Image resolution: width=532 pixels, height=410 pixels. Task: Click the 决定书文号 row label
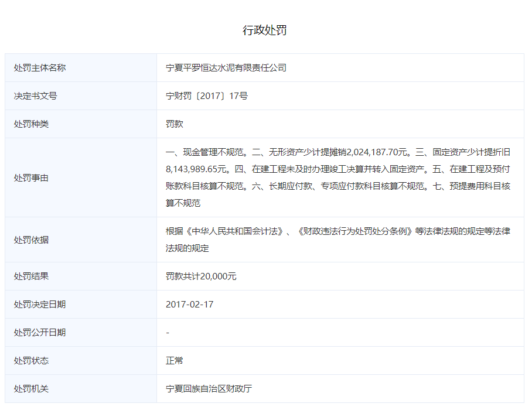pos(35,96)
